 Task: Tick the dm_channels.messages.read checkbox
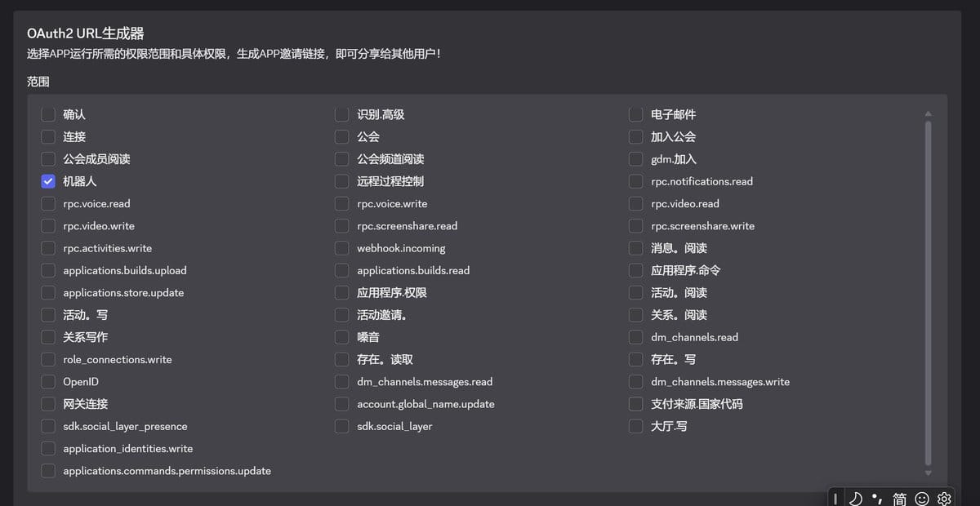[342, 381]
